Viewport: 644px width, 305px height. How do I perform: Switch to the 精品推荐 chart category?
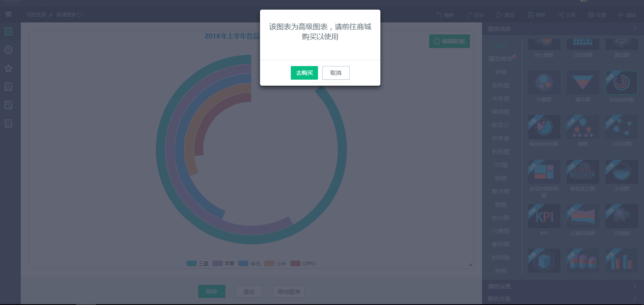coord(500,59)
